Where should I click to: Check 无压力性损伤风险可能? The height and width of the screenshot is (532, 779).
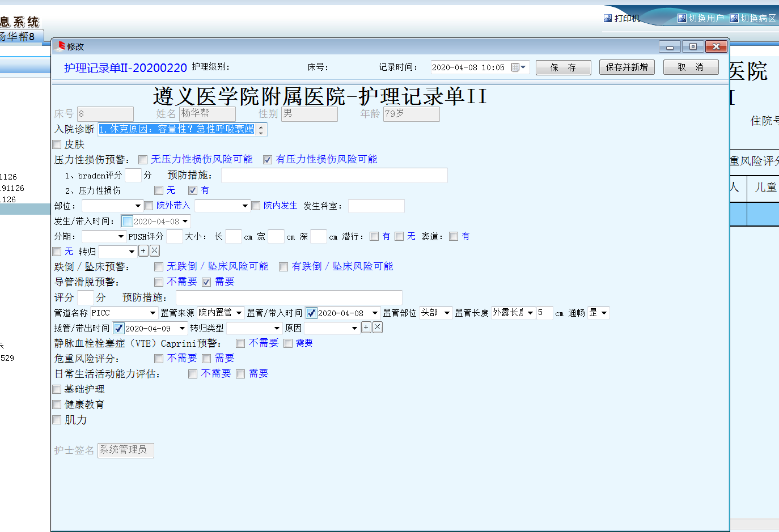[x=143, y=160]
